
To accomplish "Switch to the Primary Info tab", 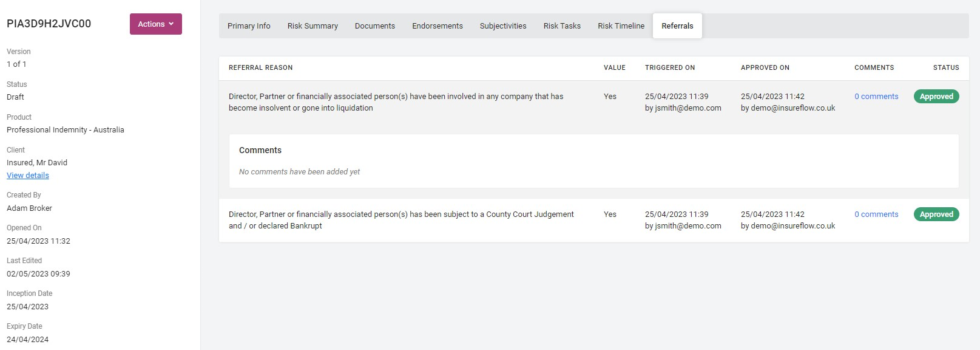I will click(249, 26).
